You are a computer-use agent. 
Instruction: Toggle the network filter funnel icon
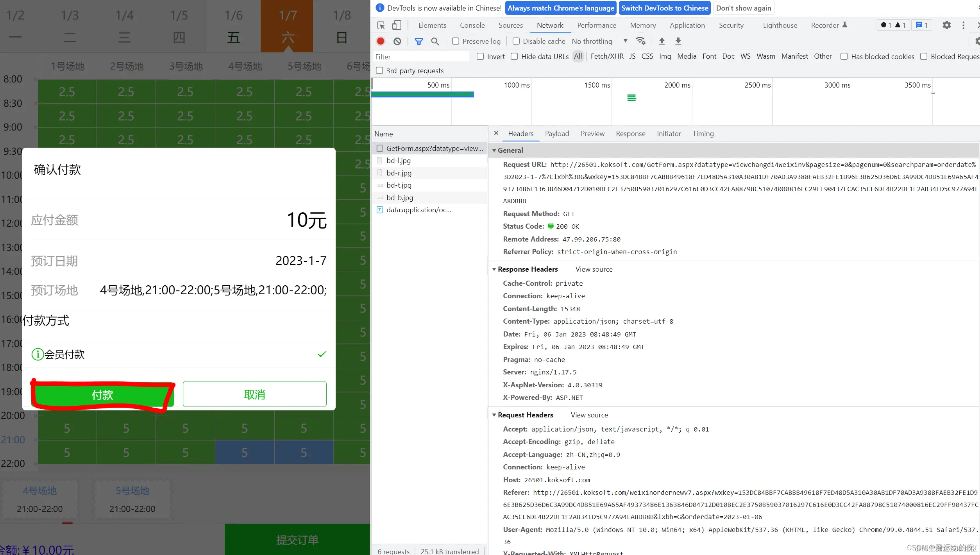418,41
